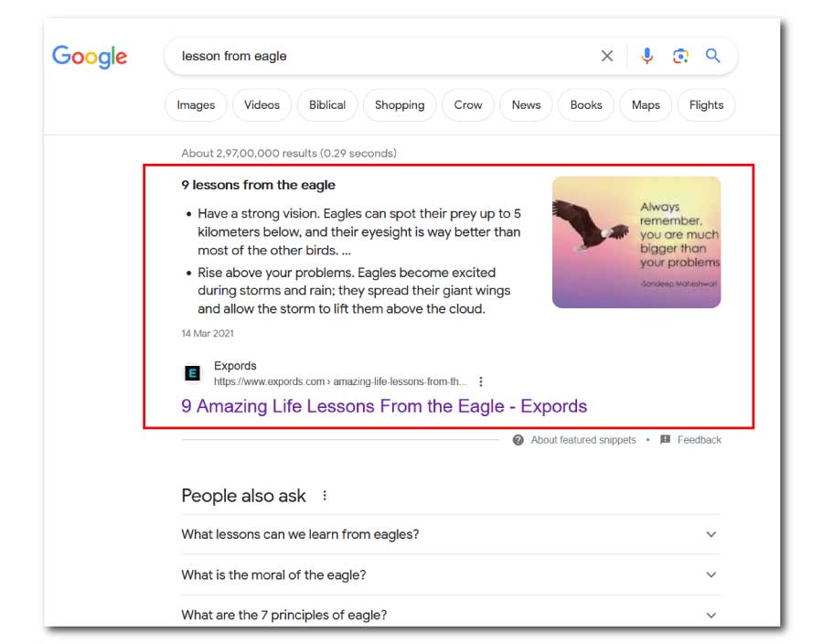
Task: Click the Expords site favicon
Action: click(x=192, y=373)
